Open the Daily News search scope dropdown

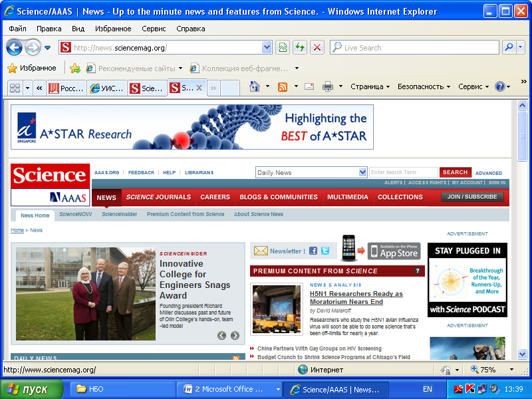pos(311,172)
